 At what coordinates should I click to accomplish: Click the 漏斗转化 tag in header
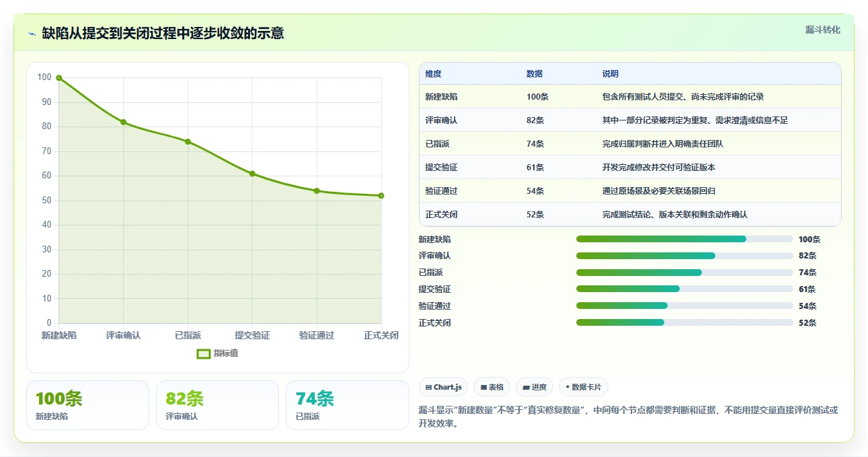click(x=823, y=30)
